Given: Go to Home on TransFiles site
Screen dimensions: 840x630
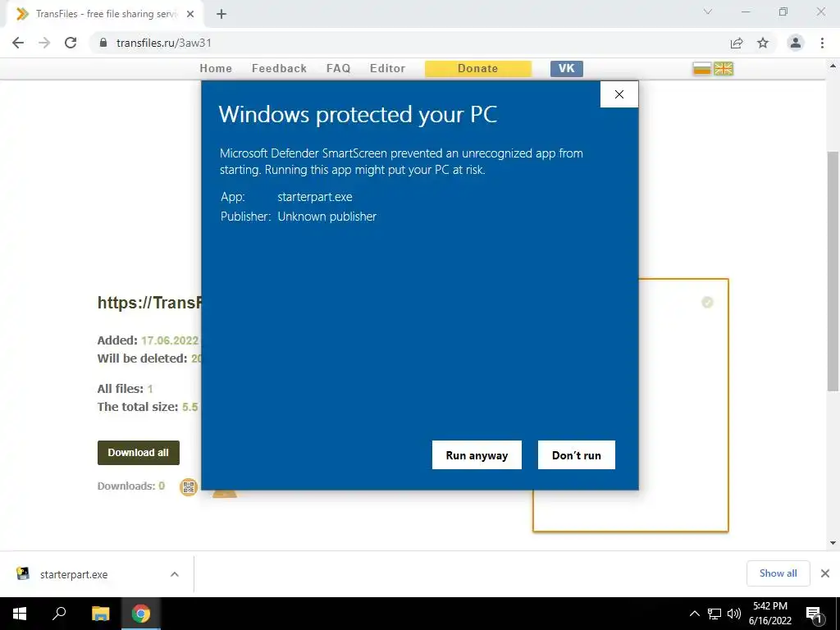Looking at the screenshot, I should [x=216, y=69].
